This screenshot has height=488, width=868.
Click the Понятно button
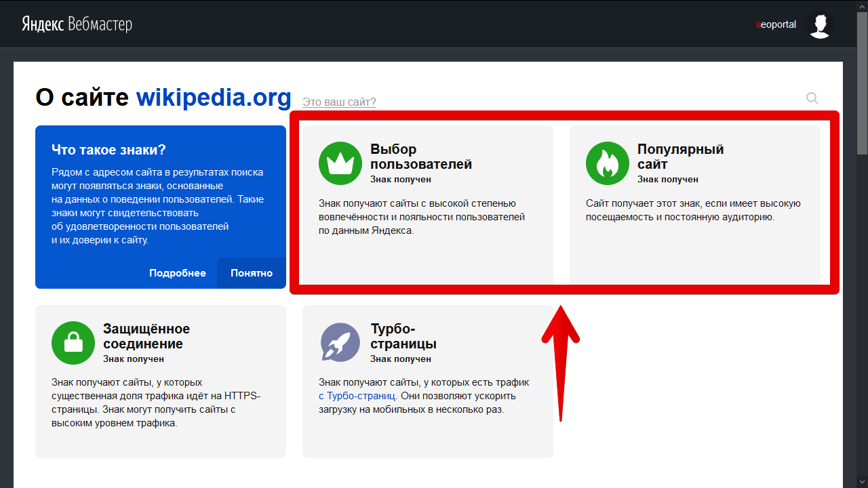click(x=252, y=273)
